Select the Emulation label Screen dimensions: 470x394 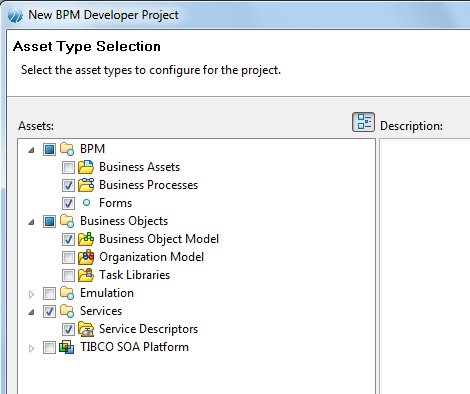pos(107,293)
